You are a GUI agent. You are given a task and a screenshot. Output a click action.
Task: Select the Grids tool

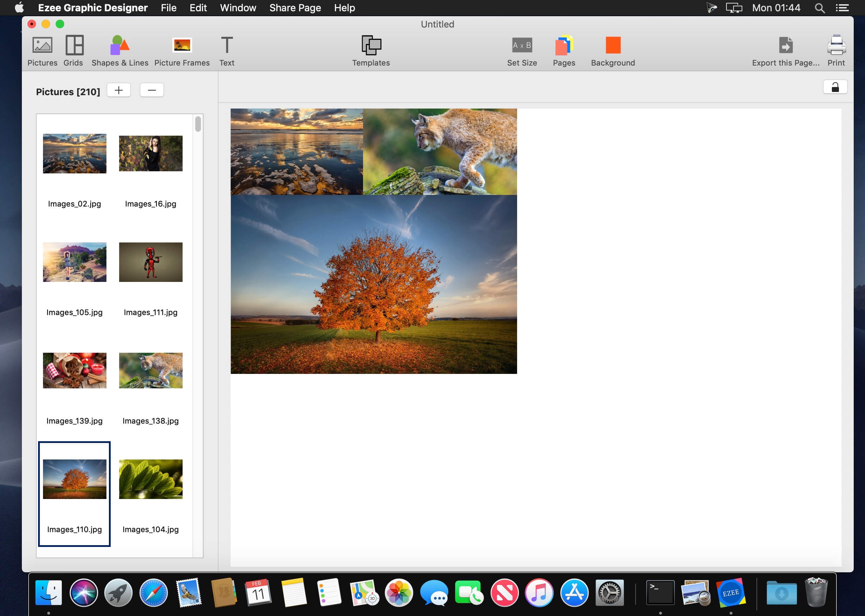tap(73, 50)
